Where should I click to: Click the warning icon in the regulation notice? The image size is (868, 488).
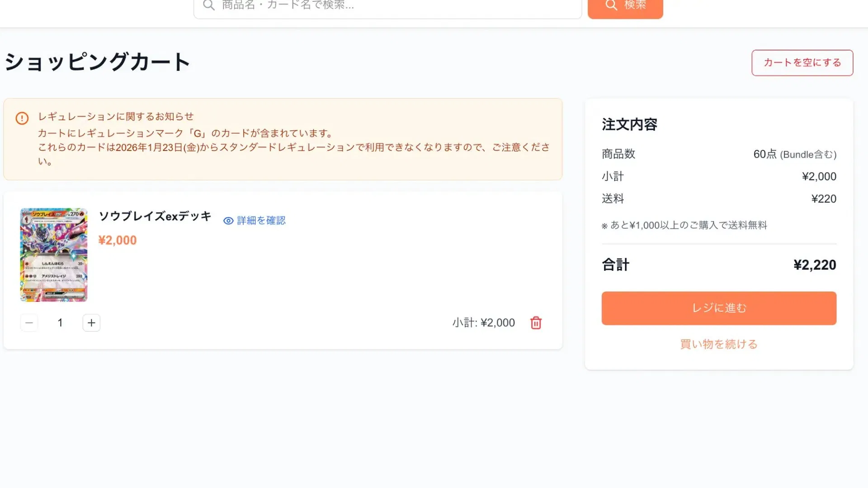21,118
